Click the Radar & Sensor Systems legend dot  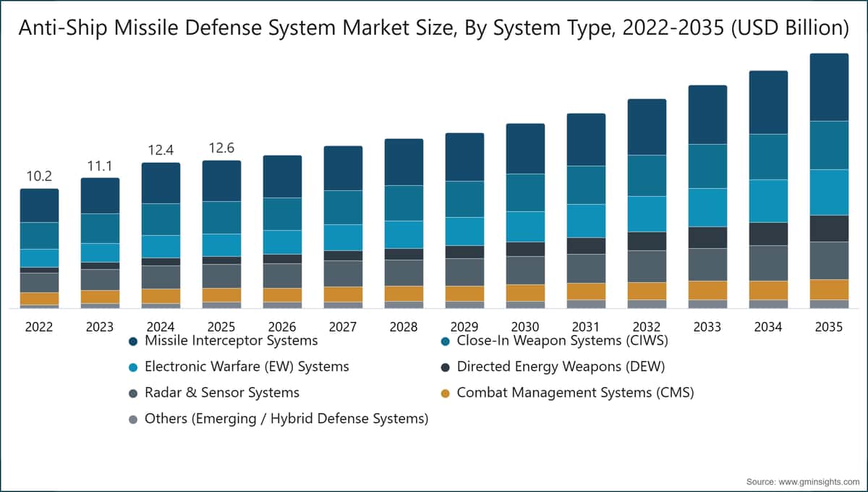[133, 393]
